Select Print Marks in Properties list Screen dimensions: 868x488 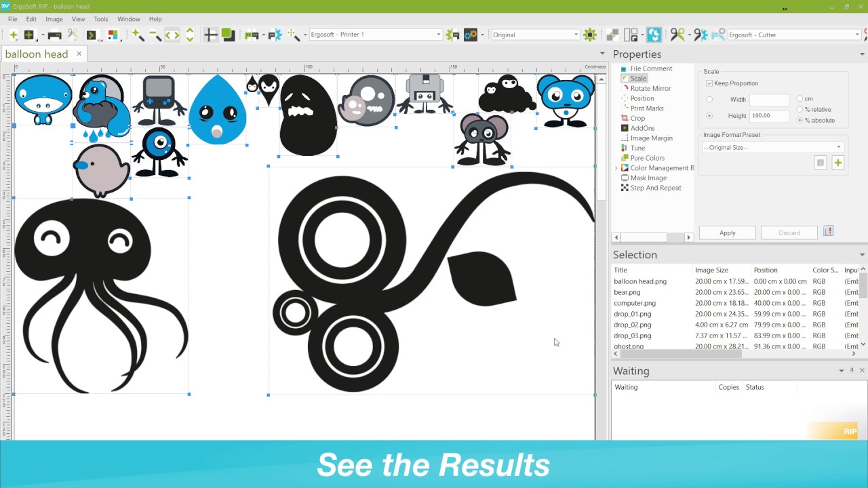(647, 108)
